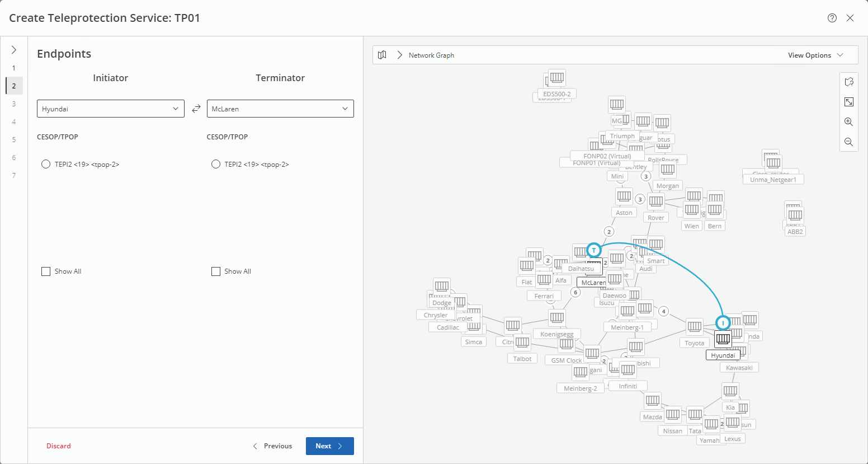Select Initiator TEPI2 <19> radio button

pos(46,165)
